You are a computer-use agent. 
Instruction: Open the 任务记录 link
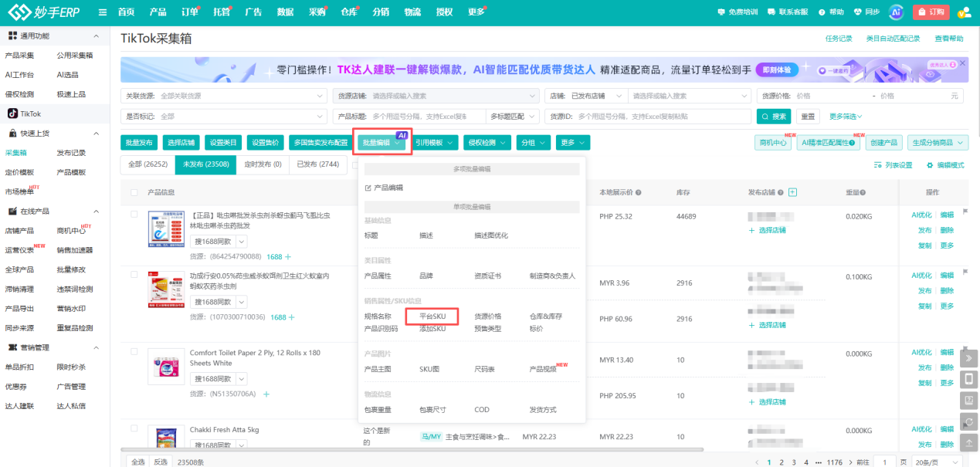[839, 39]
